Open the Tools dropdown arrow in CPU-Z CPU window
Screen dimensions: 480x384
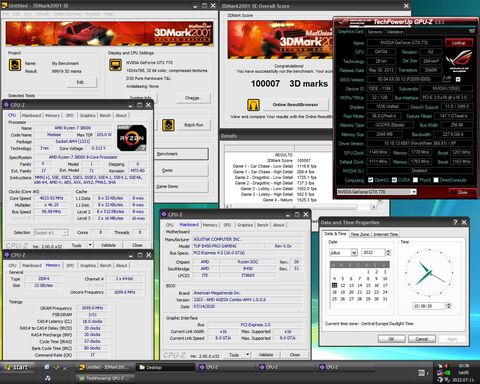[90, 245]
